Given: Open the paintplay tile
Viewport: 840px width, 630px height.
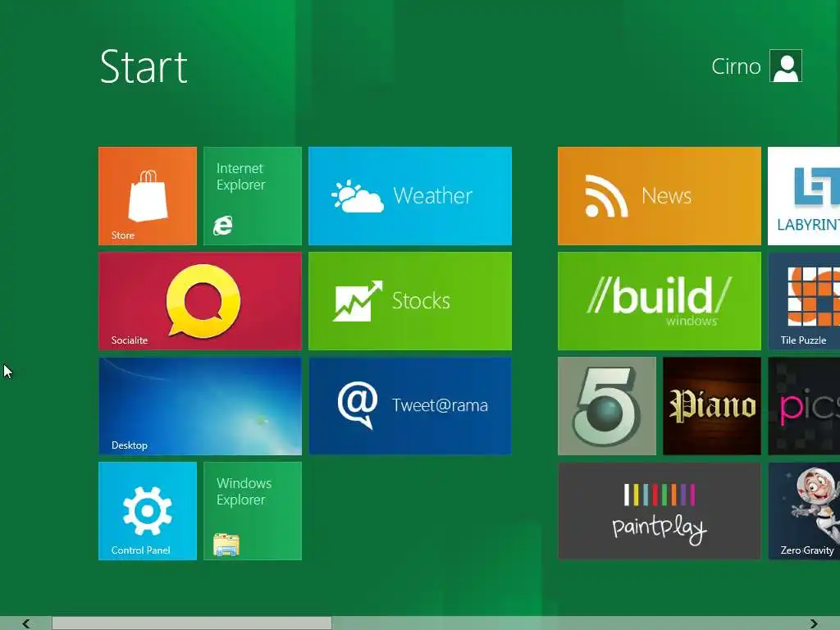Looking at the screenshot, I should 659,511.
